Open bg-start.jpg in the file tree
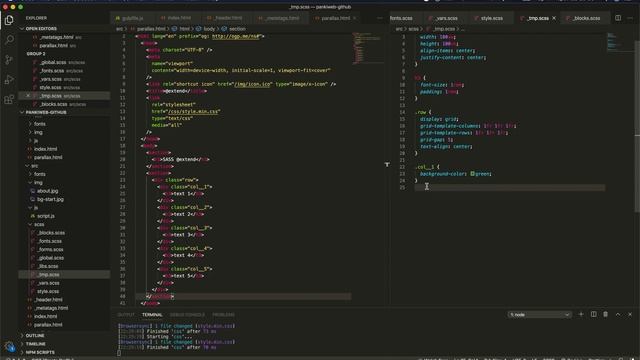The height and width of the screenshot is (360, 640). (50, 199)
